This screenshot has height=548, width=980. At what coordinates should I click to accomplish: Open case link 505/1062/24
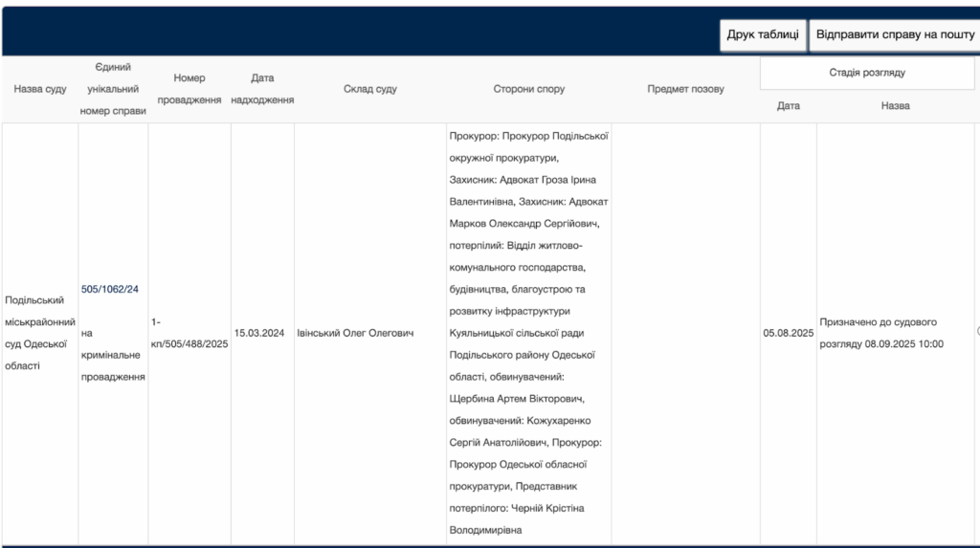(110, 290)
